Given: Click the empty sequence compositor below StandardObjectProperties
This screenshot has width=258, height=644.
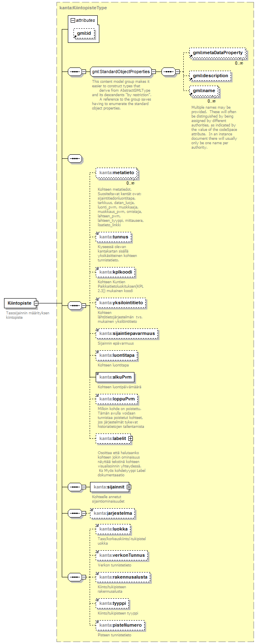Looking at the screenshot, I should coord(75,158).
